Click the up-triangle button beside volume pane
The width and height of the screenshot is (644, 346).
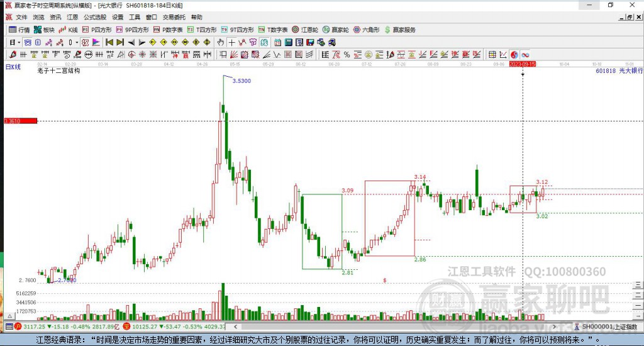(10, 316)
